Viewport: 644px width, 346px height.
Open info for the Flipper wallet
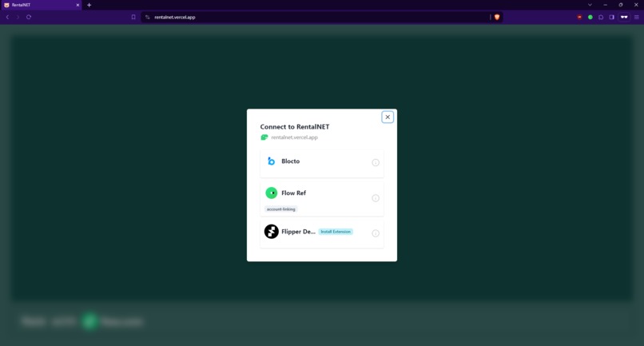376,233
